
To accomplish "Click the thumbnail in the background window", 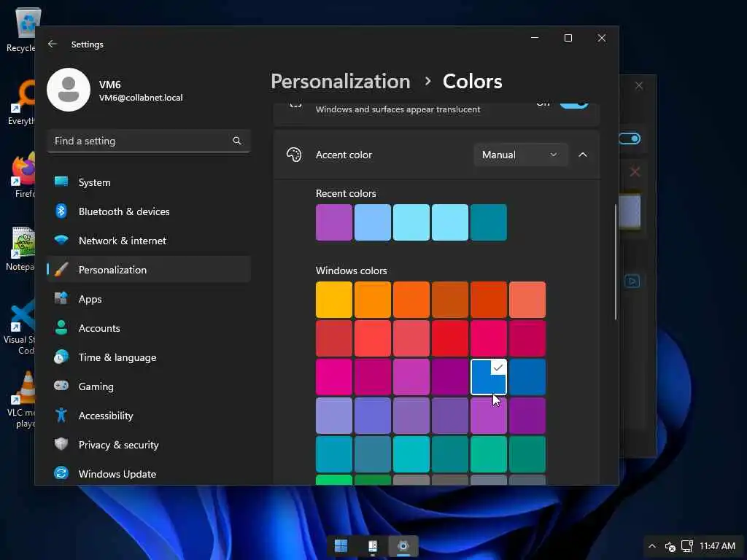I will point(630,211).
